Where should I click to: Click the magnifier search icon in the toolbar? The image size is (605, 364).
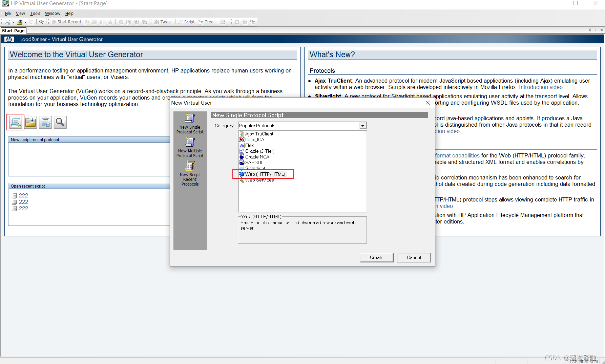pos(41,22)
